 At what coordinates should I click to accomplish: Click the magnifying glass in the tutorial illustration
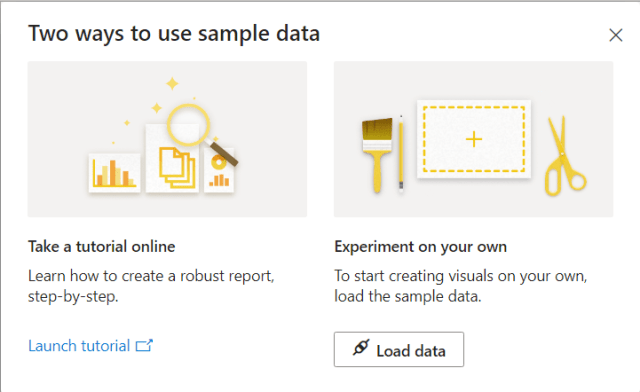[x=199, y=132]
